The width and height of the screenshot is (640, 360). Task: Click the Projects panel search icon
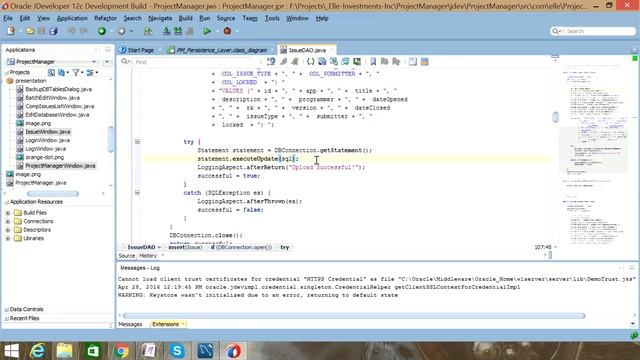51,72
